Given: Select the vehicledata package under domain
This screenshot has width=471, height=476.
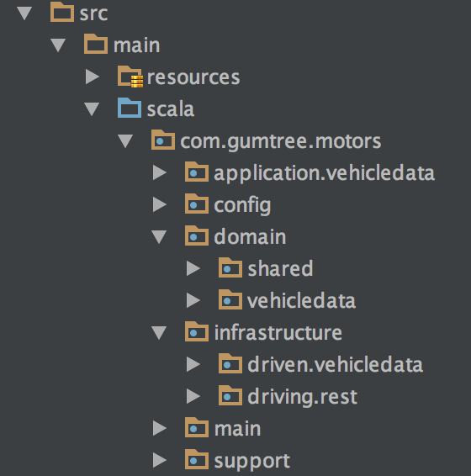Looking at the screenshot, I should tap(302, 301).
